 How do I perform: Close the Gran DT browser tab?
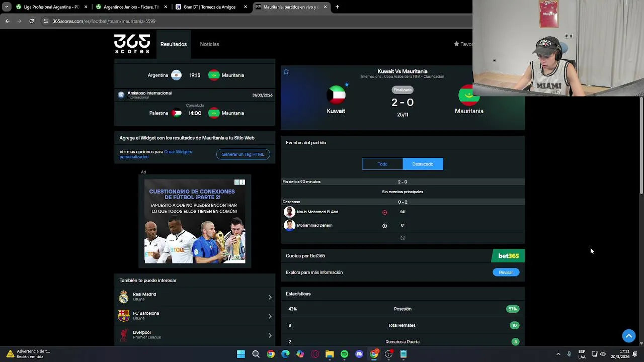(246, 7)
